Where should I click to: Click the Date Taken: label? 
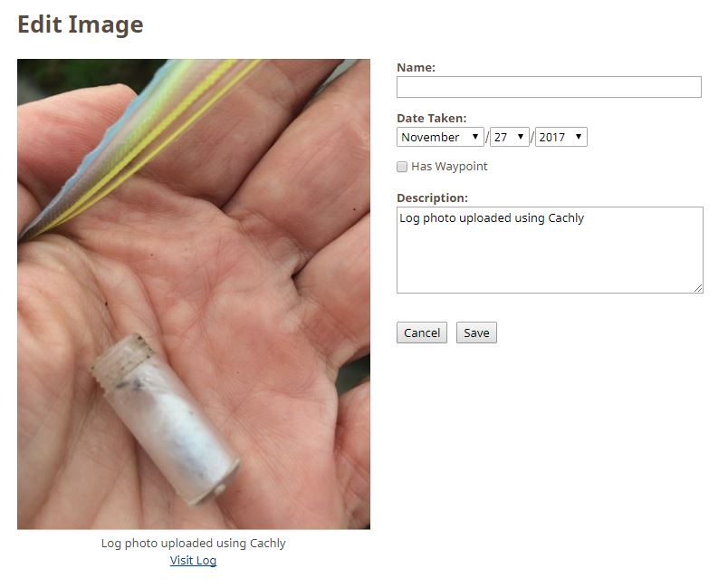click(x=431, y=118)
